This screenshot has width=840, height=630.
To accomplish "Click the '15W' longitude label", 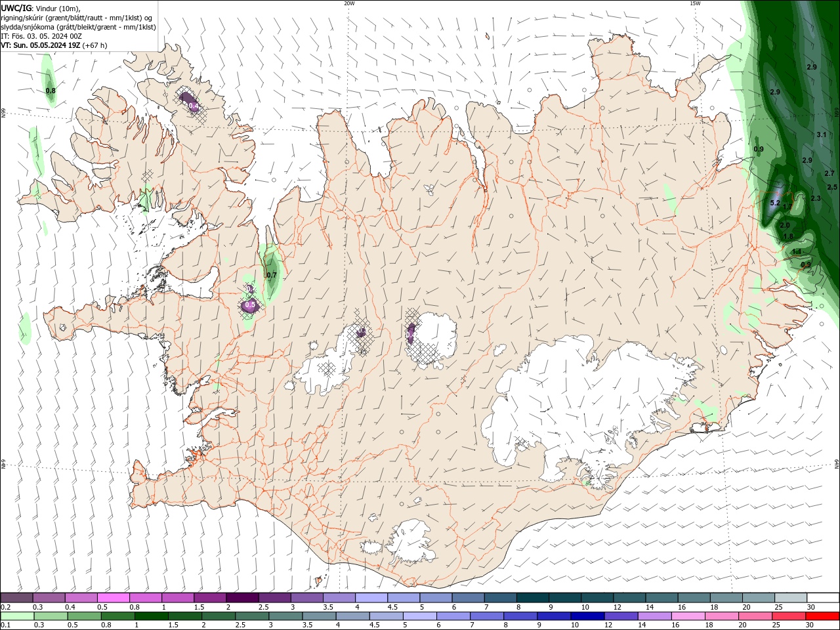I will (x=695, y=3).
